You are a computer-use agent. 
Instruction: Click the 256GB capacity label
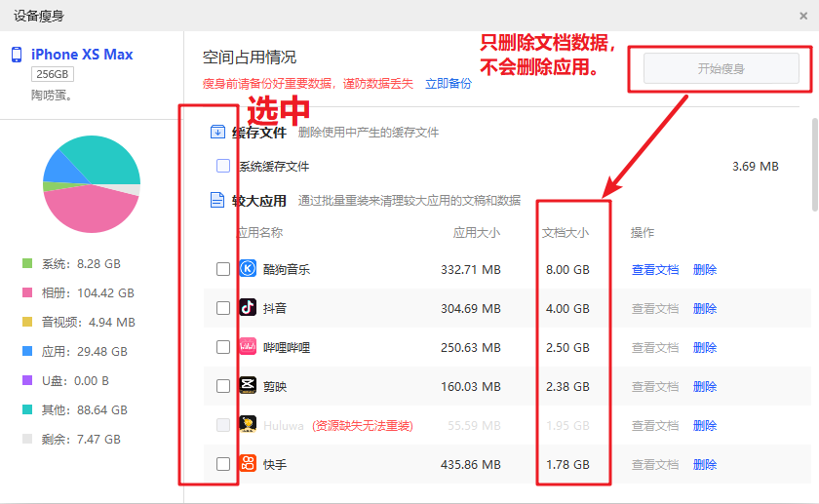(53, 74)
